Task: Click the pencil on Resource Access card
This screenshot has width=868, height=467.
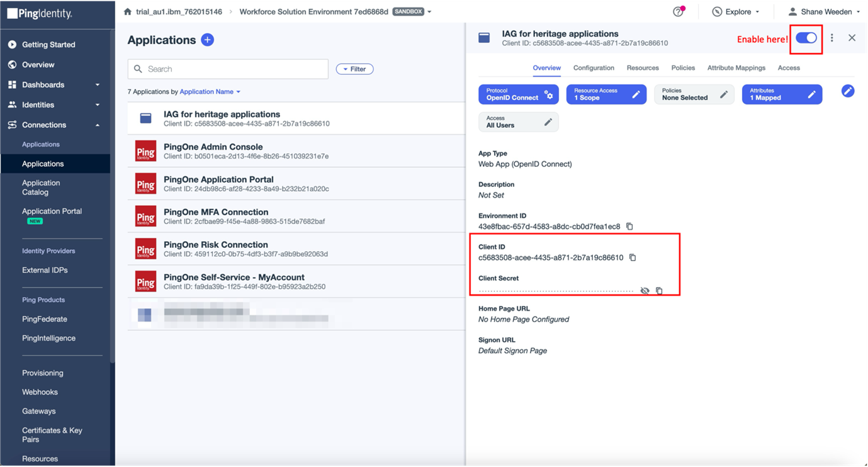Action: point(636,94)
